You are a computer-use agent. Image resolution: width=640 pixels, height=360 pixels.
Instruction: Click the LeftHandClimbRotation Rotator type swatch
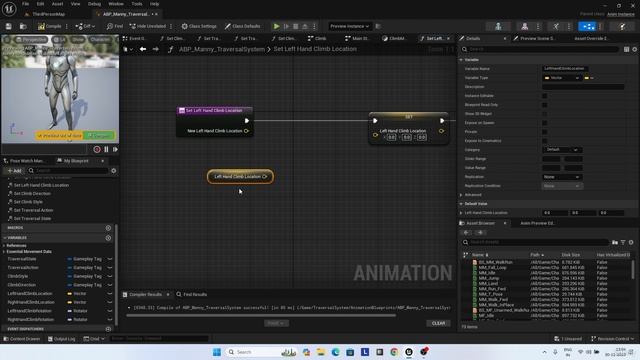[x=69, y=311]
